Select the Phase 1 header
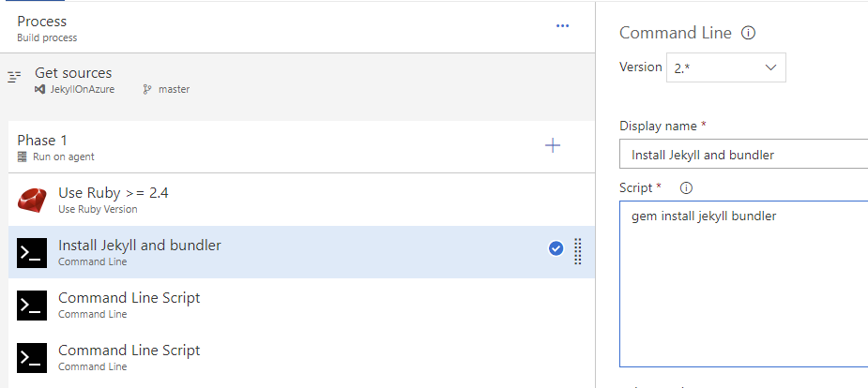This screenshot has width=868, height=388. [302, 147]
